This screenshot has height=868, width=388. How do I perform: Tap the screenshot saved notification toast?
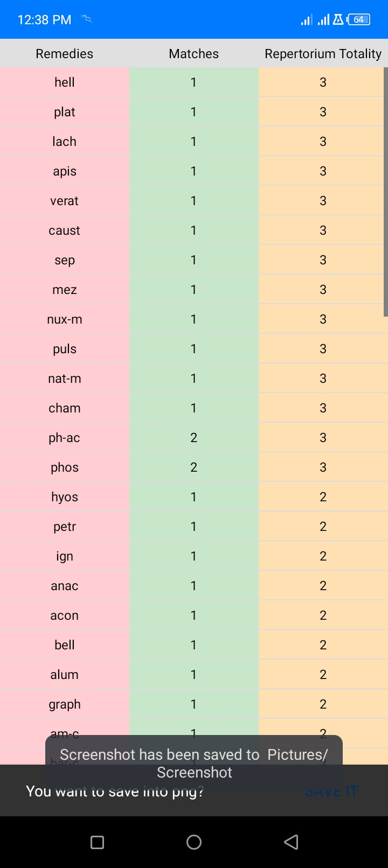coord(194,762)
